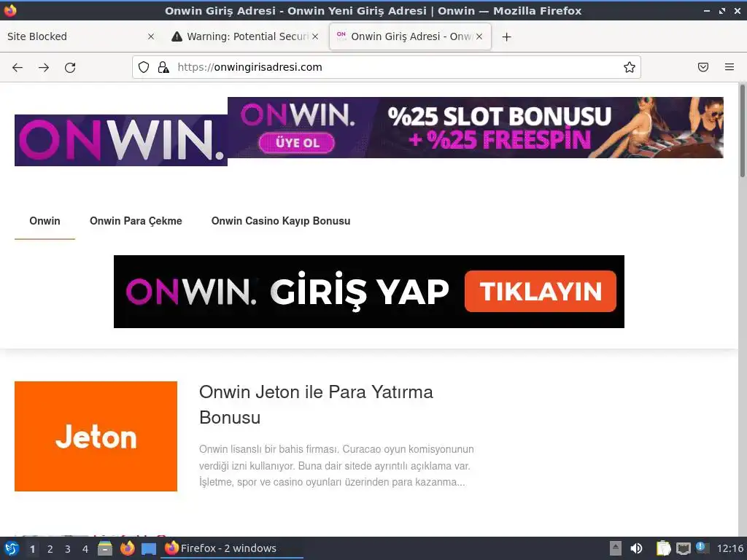Open the update notification tray icon
Image resolution: width=747 pixels, height=560 pixels.
coord(702,548)
